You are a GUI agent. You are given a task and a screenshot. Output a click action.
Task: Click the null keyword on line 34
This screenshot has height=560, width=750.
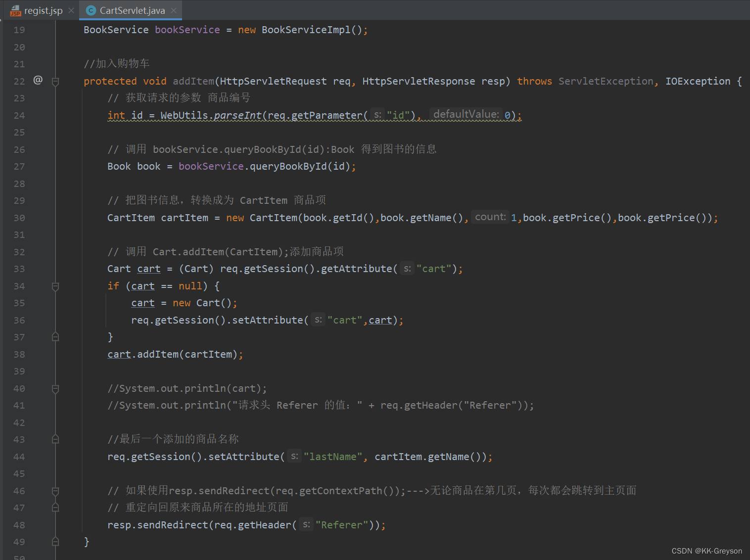pos(190,286)
